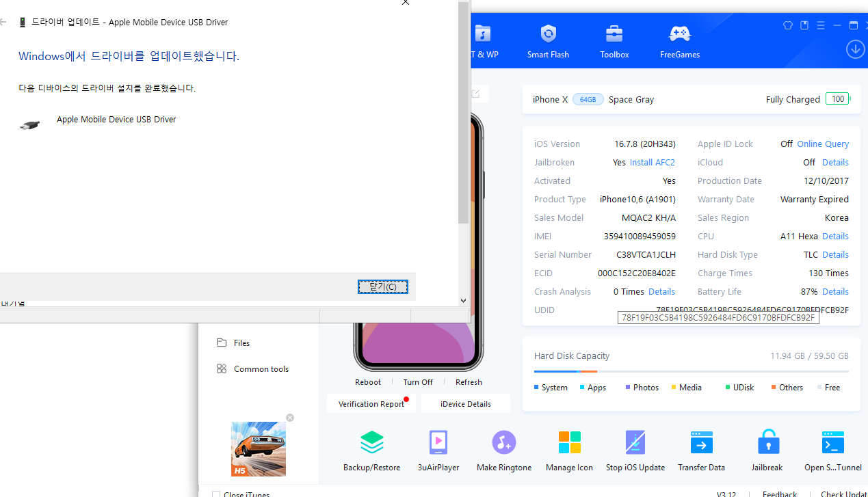Click the battery 100 indicator
Screen dimensions: 868x497
[838, 99]
